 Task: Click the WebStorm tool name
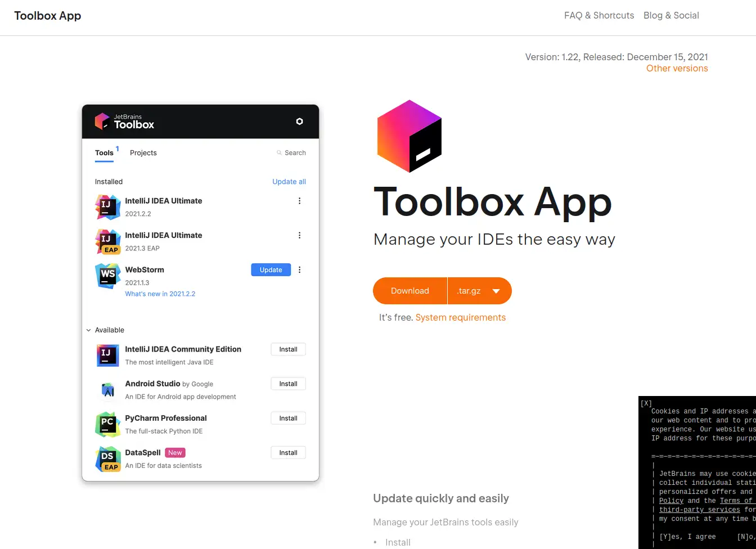coord(145,270)
